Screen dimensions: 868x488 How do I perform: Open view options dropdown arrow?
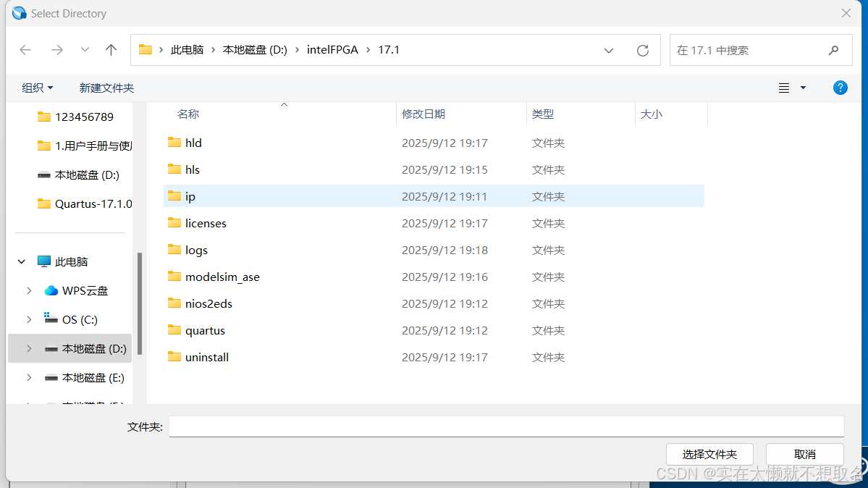pyautogui.click(x=804, y=88)
